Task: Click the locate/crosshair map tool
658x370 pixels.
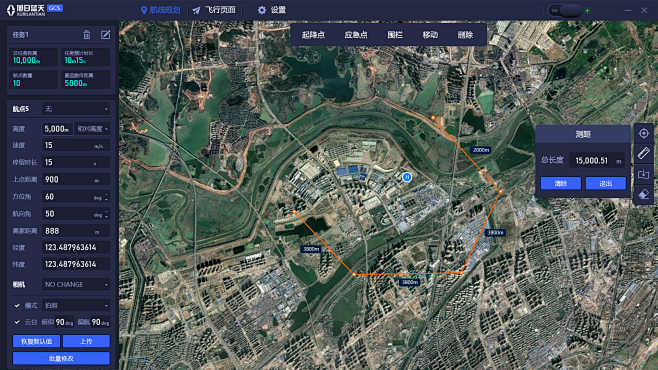Action: pos(644,133)
